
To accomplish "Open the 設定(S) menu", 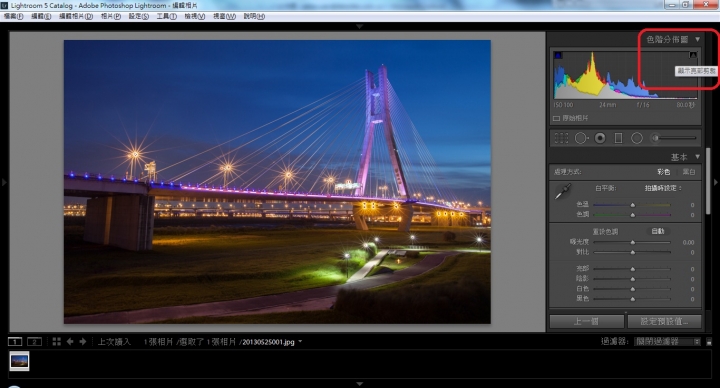I will point(138,16).
